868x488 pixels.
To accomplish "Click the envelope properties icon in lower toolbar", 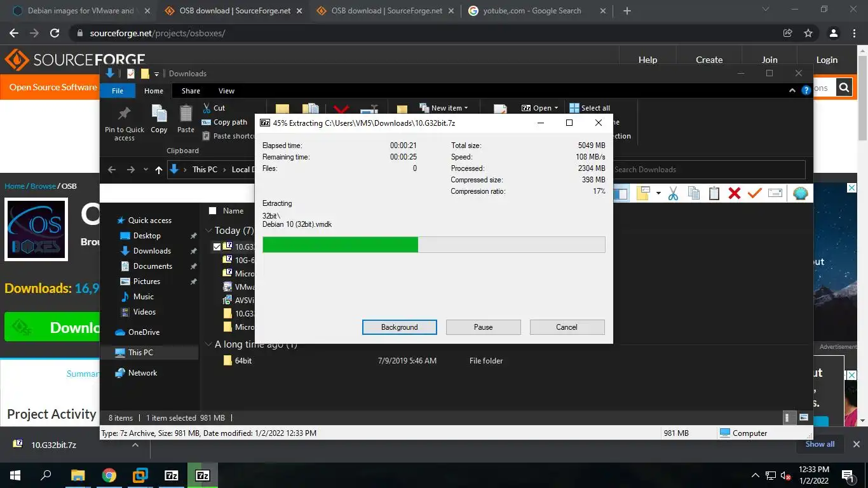I will tap(775, 193).
